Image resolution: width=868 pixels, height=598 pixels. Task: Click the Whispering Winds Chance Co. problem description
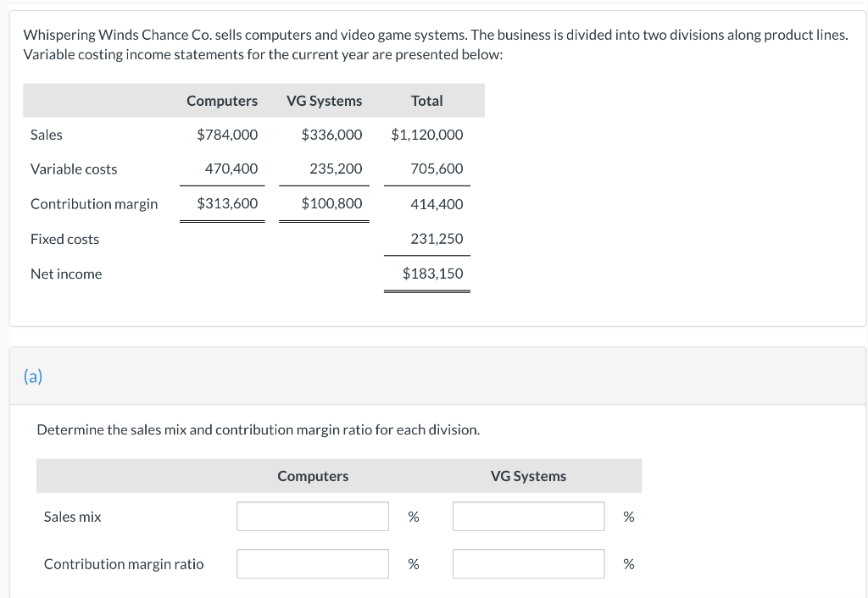click(x=436, y=45)
